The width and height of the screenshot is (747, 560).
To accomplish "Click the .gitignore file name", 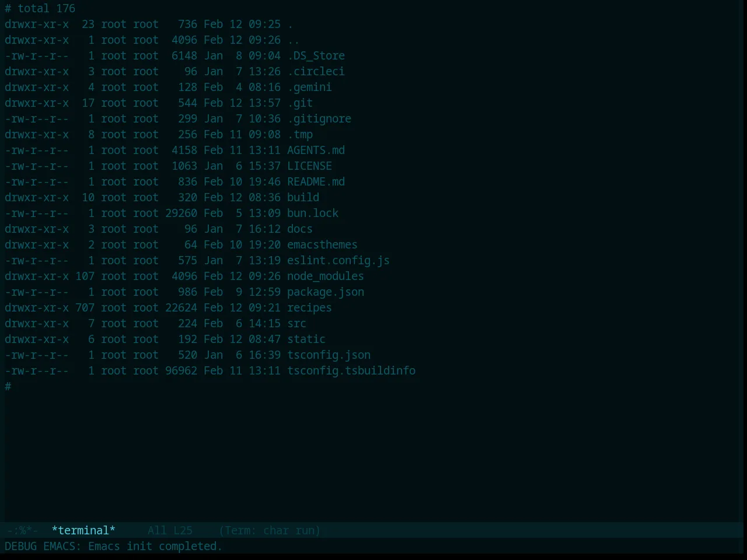I will point(319,119).
